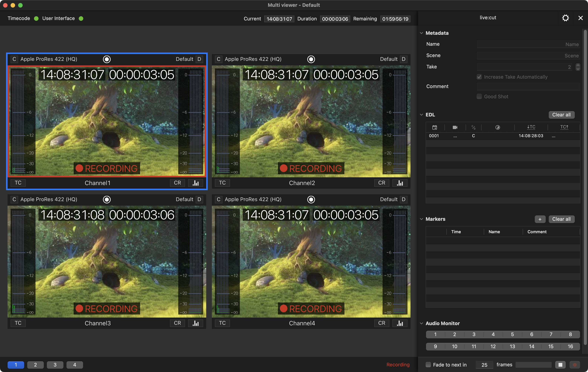Click the D button on Channel4
This screenshot has width=588, height=372.
(x=404, y=199)
